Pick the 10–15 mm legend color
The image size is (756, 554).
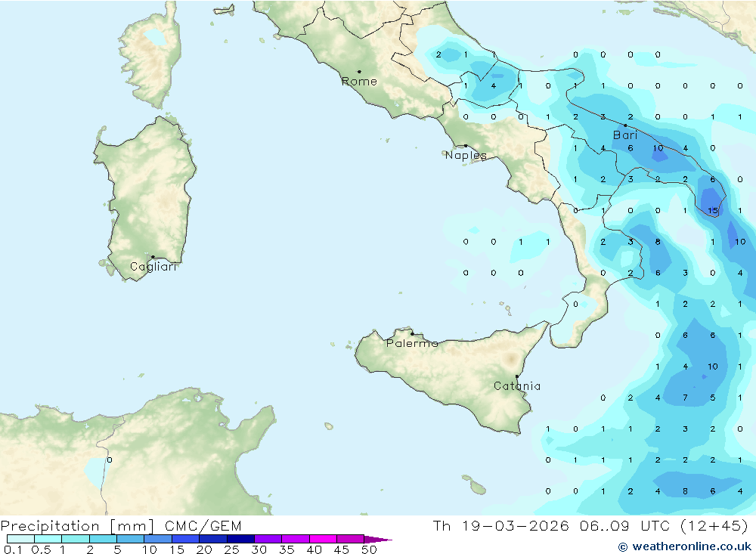(x=158, y=539)
